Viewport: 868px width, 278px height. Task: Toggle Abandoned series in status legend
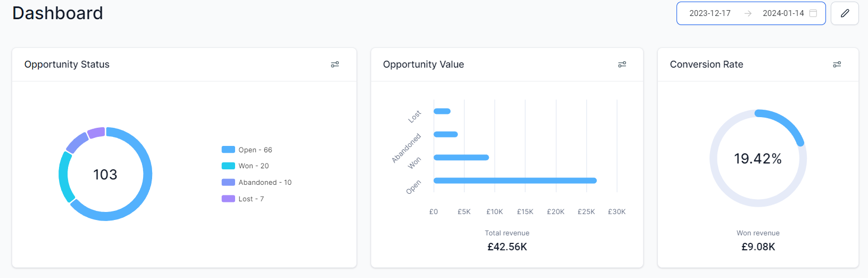click(x=256, y=183)
